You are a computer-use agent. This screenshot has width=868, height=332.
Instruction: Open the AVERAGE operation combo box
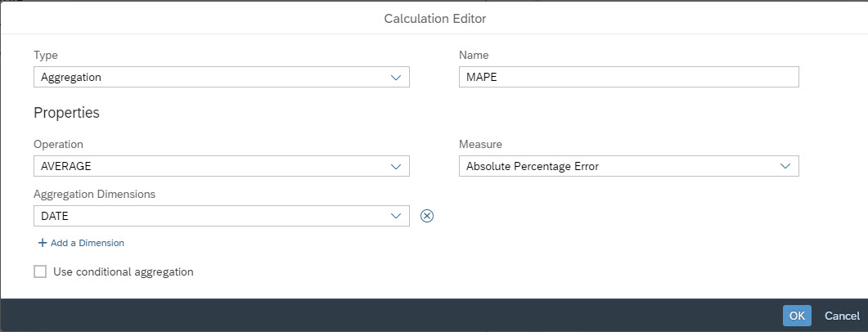click(222, 167)
